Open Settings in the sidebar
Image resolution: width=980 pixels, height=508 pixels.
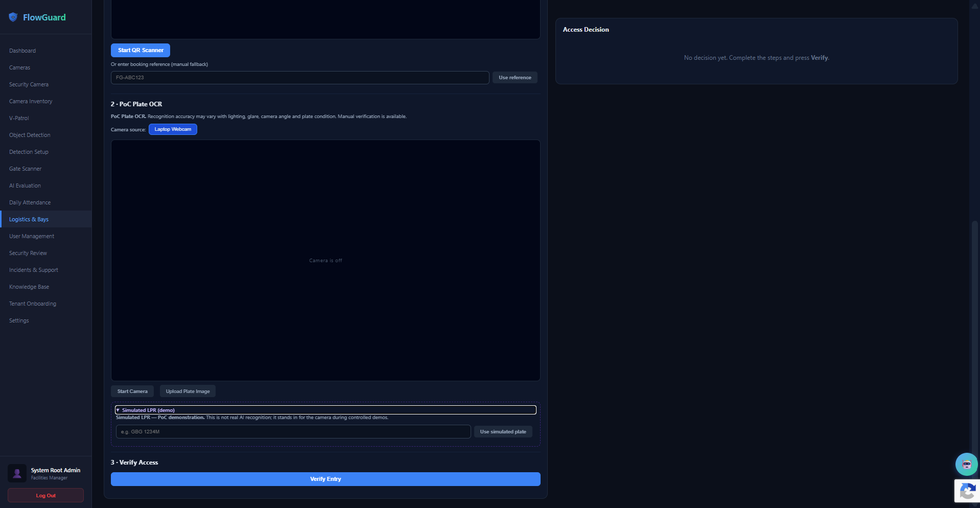19,320
